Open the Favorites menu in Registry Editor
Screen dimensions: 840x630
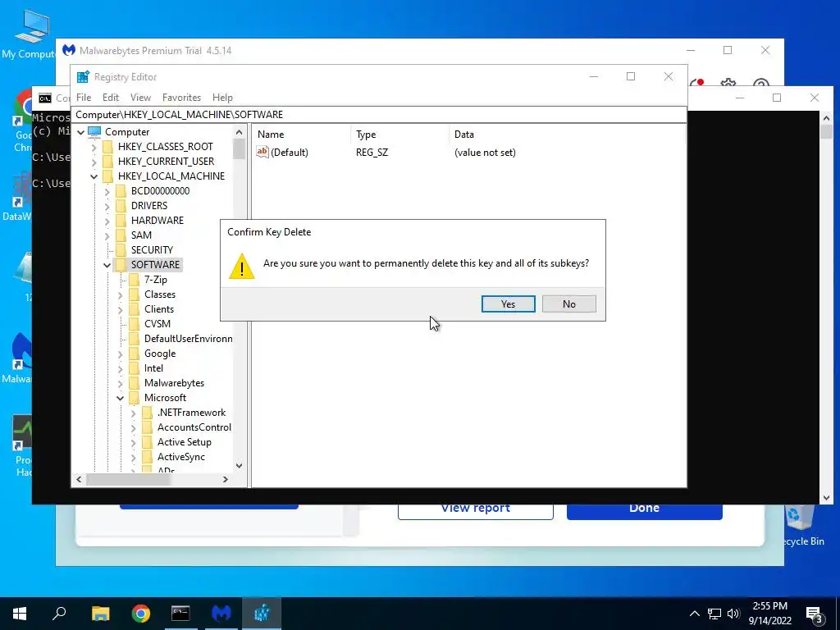click(x=181, y=98)
